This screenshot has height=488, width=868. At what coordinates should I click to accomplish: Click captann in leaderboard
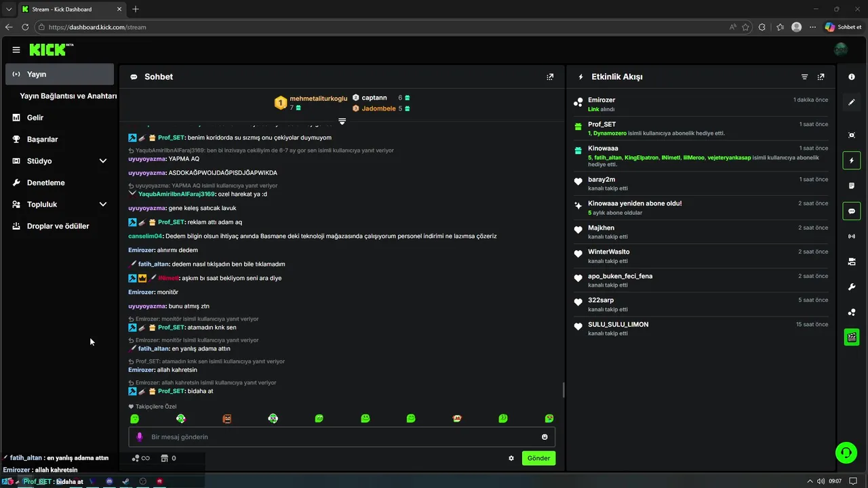point(374,98)
